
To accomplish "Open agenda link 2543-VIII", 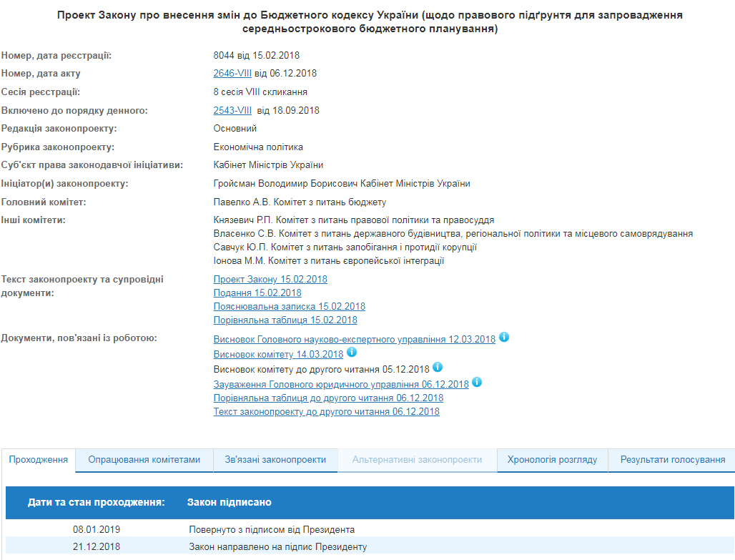I will click(x=232, y=111).
